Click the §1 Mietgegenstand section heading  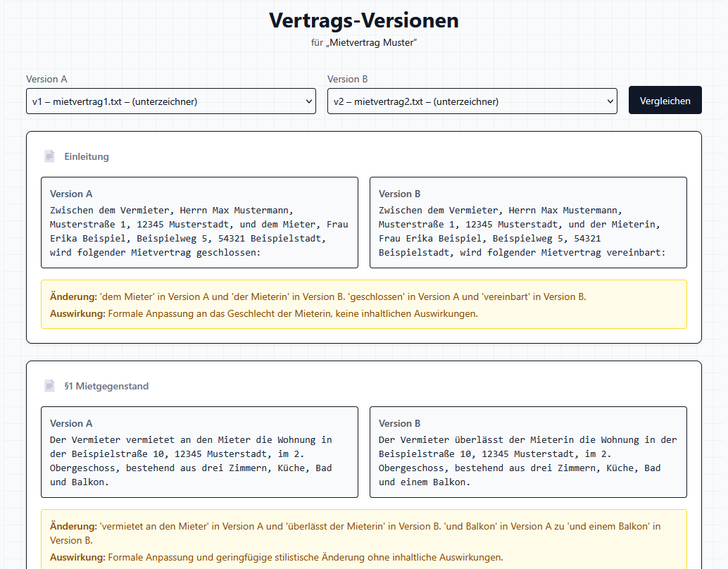[x=106, y=386]
